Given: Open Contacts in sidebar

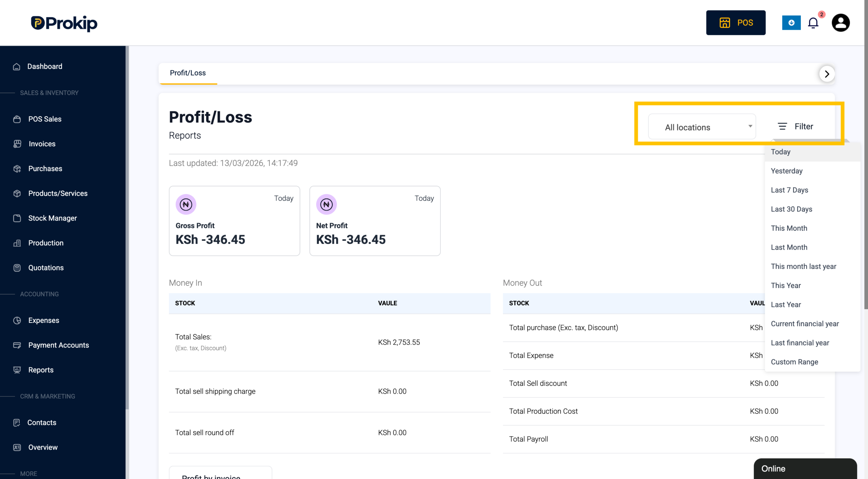Looking at the screenshot, I should coord(42,423).
